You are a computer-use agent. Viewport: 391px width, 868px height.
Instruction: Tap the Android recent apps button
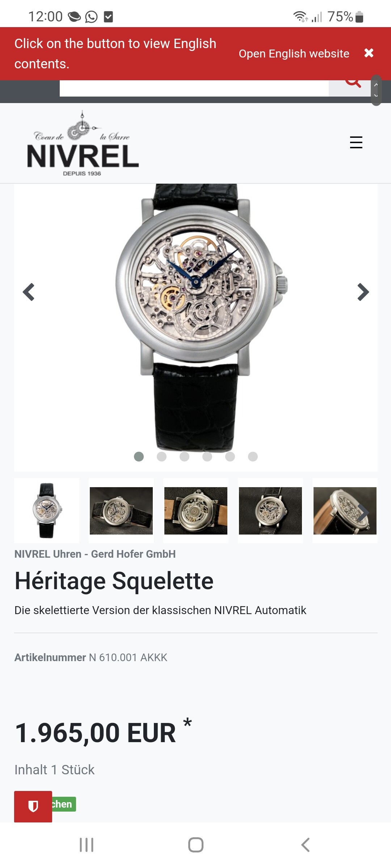(87, 845)
